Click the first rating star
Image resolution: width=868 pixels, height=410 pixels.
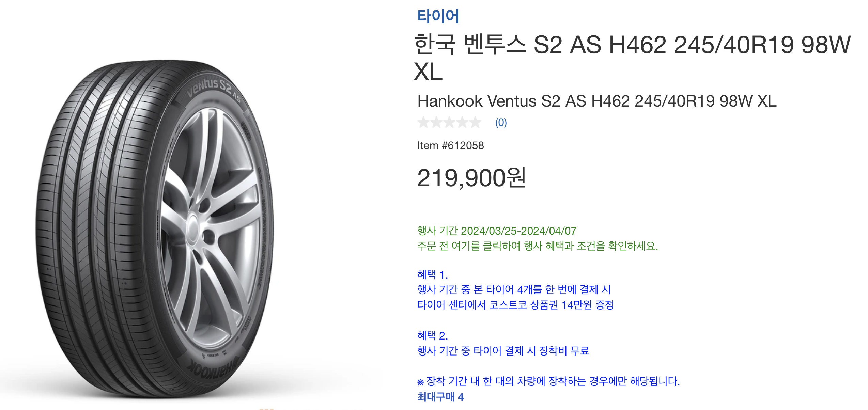click(x=423, y=122)
